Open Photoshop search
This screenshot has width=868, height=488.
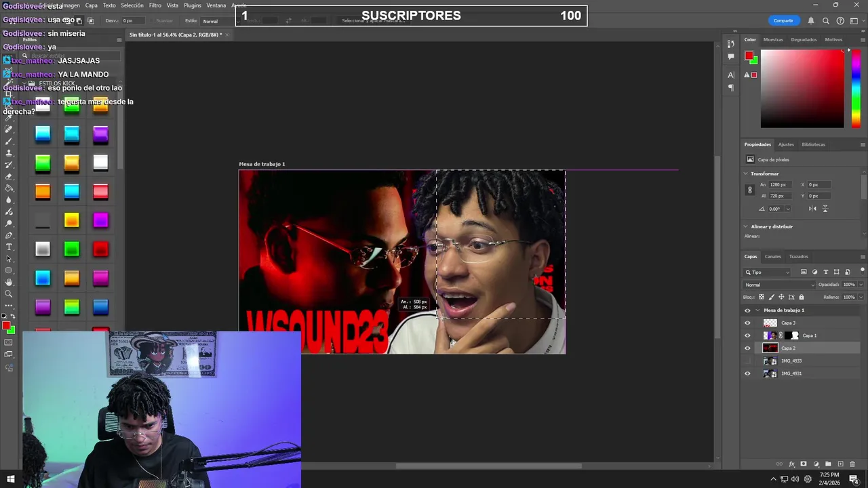point(826,21)
